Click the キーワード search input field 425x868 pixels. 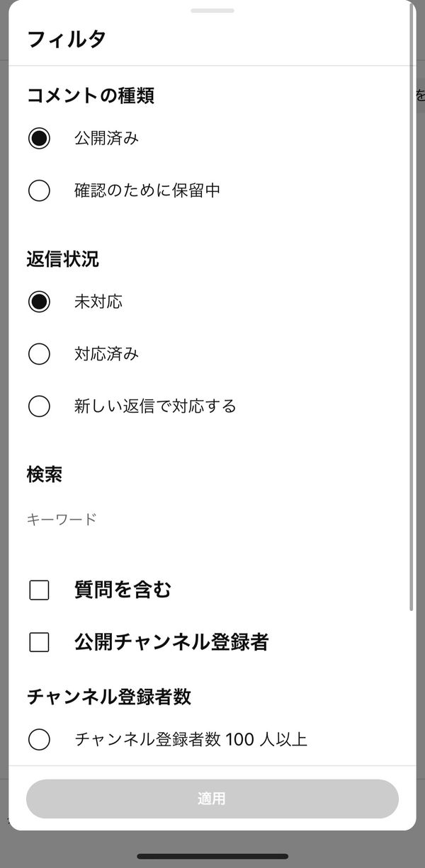[212, 520]
